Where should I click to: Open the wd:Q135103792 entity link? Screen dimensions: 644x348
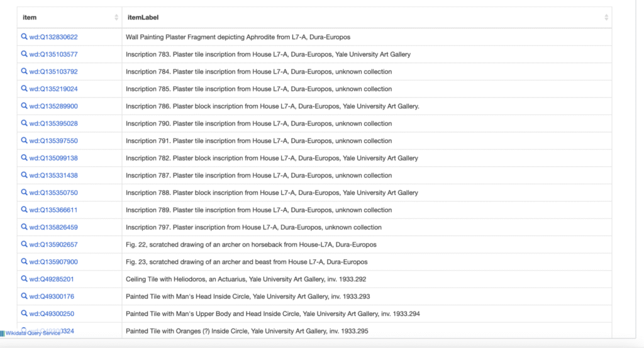pos(53,72)
